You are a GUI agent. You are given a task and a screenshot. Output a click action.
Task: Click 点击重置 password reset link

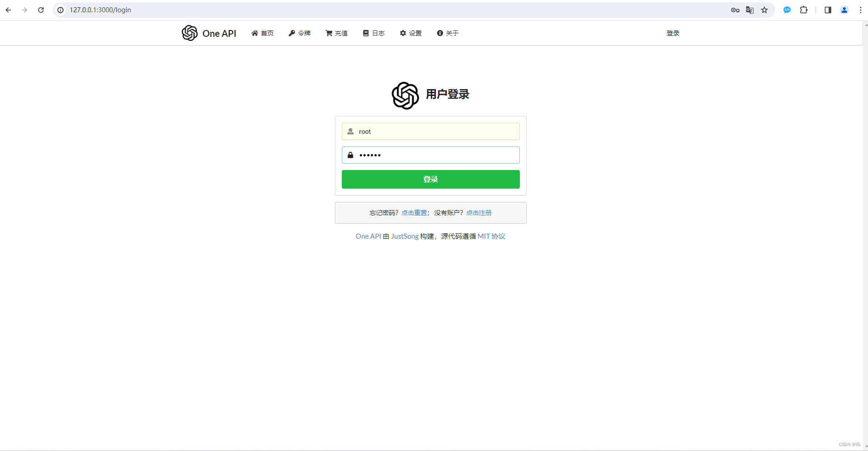tap(414, 213)
